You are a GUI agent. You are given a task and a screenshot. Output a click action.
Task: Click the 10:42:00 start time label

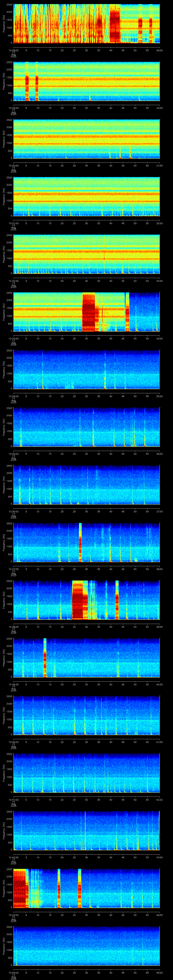pyautogui.click(x=13, y=858)
